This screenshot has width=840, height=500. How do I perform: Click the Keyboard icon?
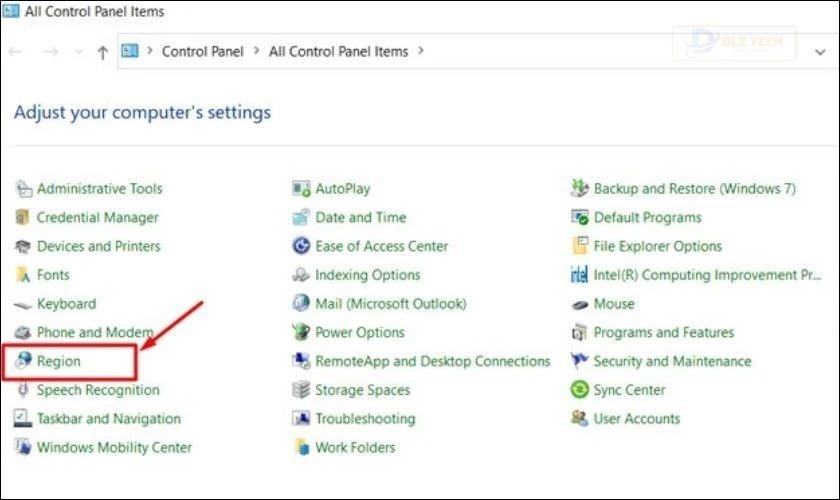23,304
